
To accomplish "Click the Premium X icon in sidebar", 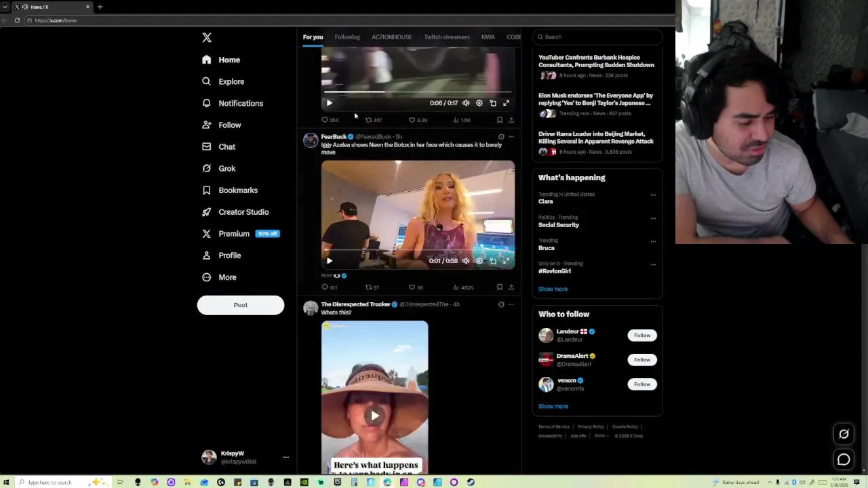I will (x=207, y=234).
